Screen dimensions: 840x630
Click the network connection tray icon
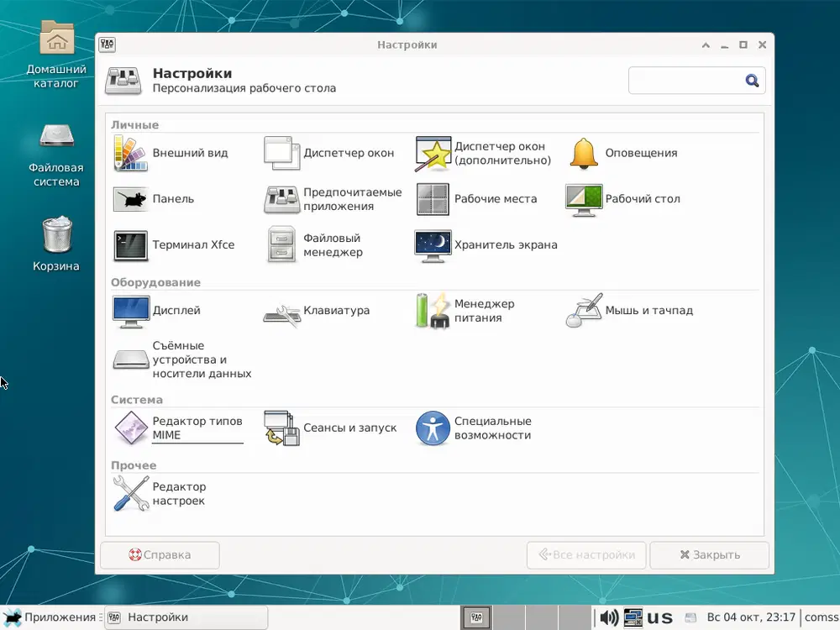pyautogui.click(x=633, y=617)
